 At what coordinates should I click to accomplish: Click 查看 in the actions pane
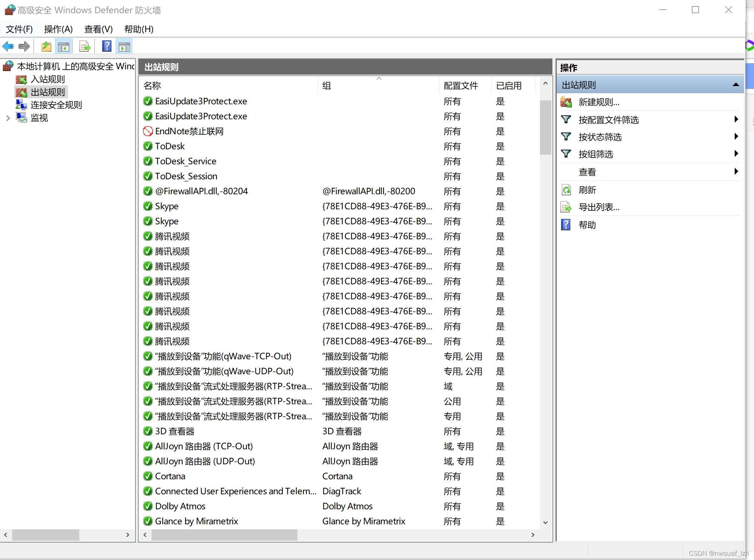point(587,172)
